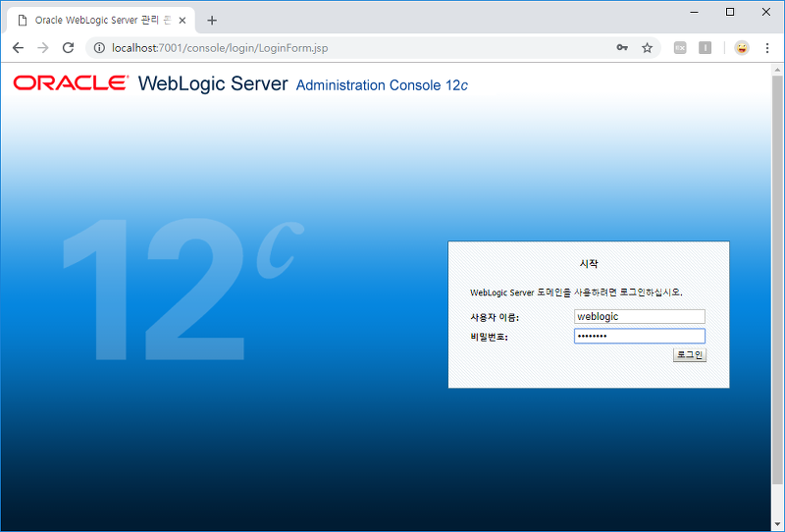This screenshot has width=785, height=532.
Task: Open the Chrome three-dot menu
Action: click(767, 47)
